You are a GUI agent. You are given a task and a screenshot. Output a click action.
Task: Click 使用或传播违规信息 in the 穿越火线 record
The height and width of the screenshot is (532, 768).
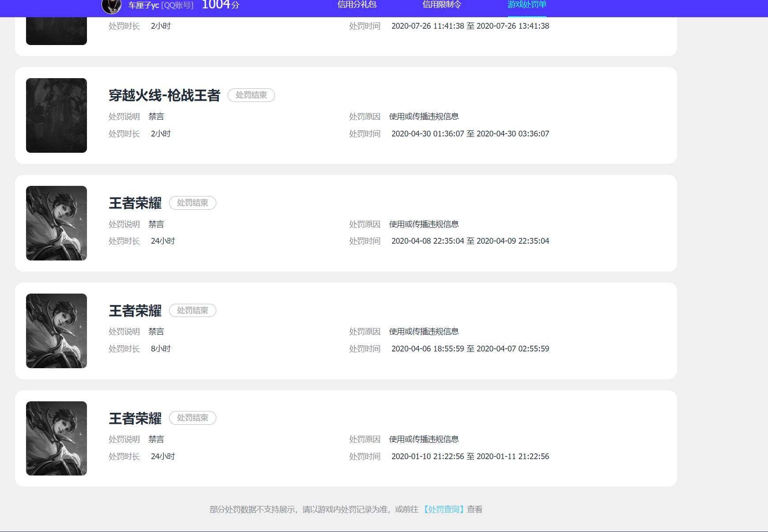pos(424,117)
